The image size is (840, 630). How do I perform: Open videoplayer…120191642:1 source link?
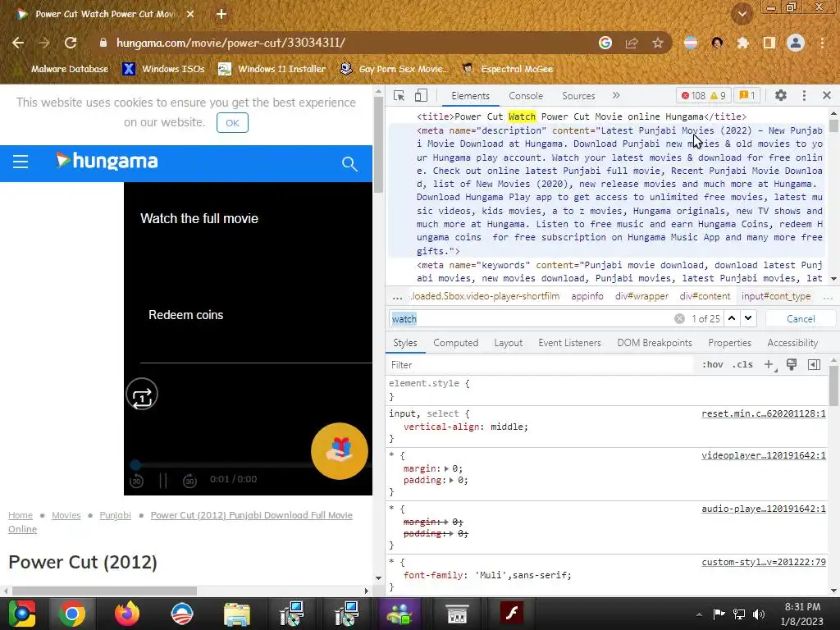[x=764, y=455]
